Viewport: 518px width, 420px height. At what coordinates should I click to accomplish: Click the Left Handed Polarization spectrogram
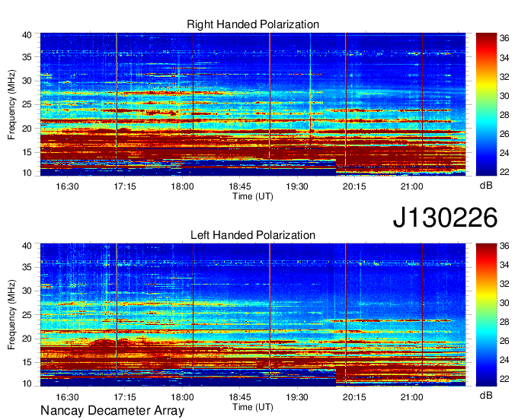point(253,315)
